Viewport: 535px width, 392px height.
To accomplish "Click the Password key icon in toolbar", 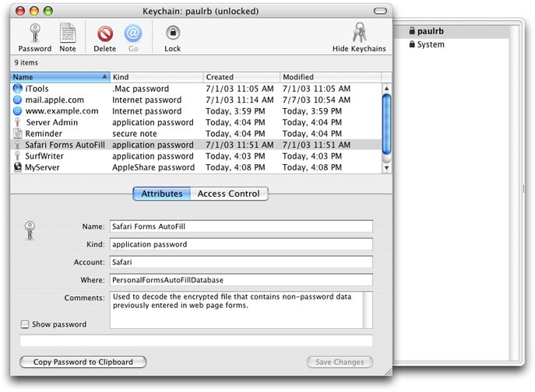I will pos(34,33).
